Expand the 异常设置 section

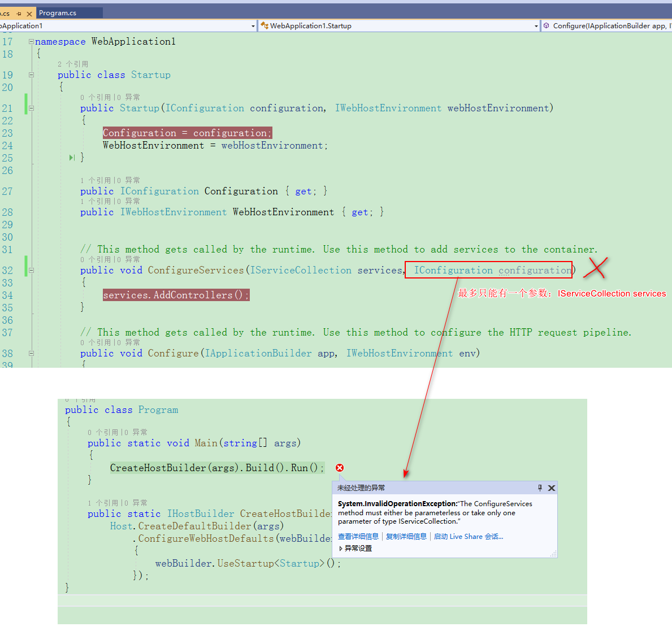(355, 548)
